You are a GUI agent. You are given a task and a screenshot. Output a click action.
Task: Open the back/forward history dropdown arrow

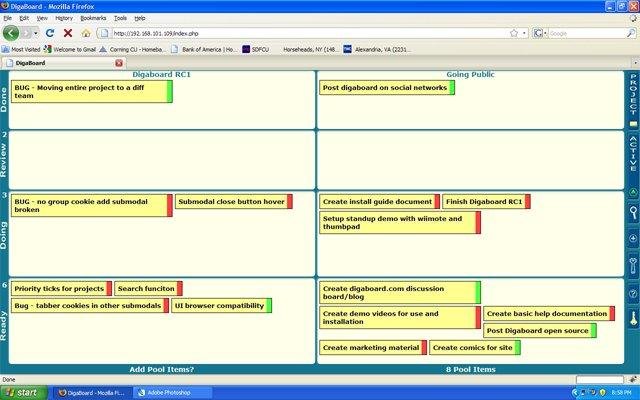tap(36, 33)
